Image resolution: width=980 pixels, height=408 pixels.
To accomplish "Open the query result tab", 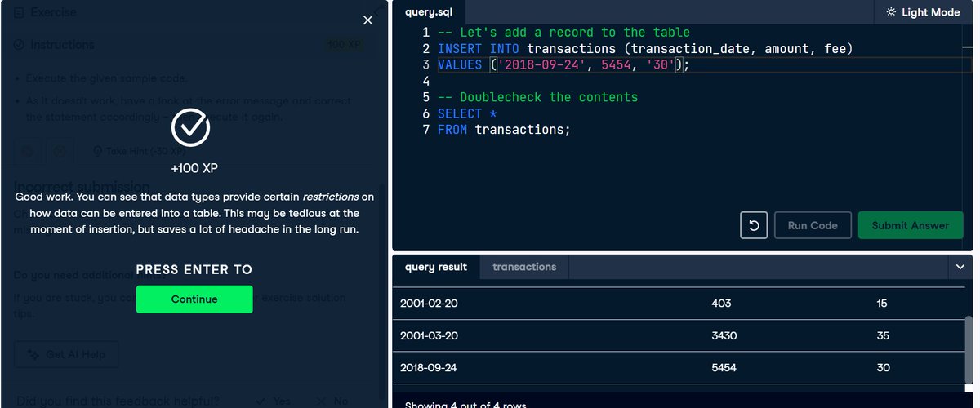I will pos(436,267).
